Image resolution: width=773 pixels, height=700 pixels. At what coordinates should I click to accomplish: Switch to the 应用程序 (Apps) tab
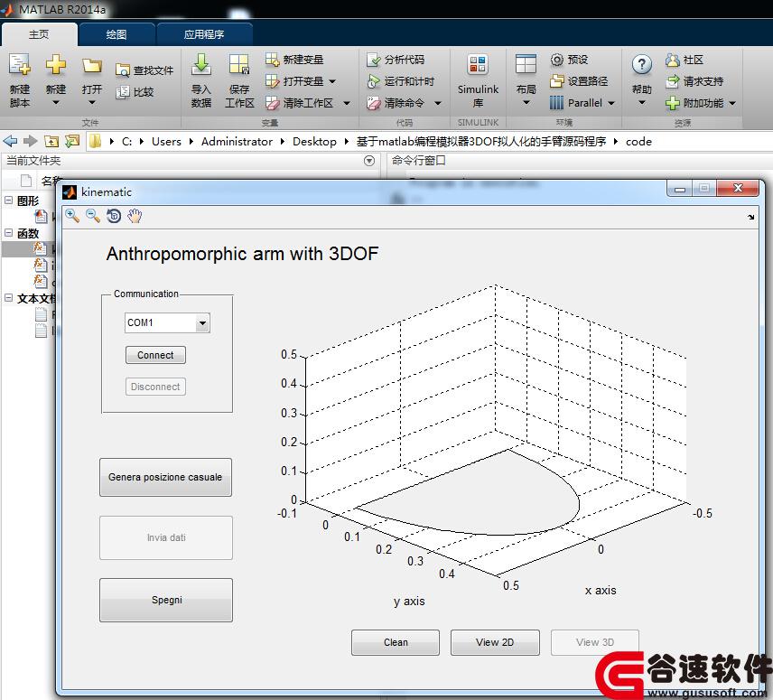[x=204, y=34]
